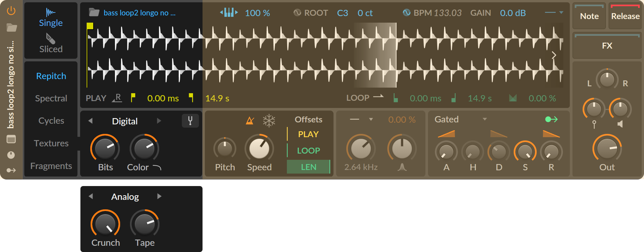
Task: Click the Sustain S knob
Action: tap(525, 152)
